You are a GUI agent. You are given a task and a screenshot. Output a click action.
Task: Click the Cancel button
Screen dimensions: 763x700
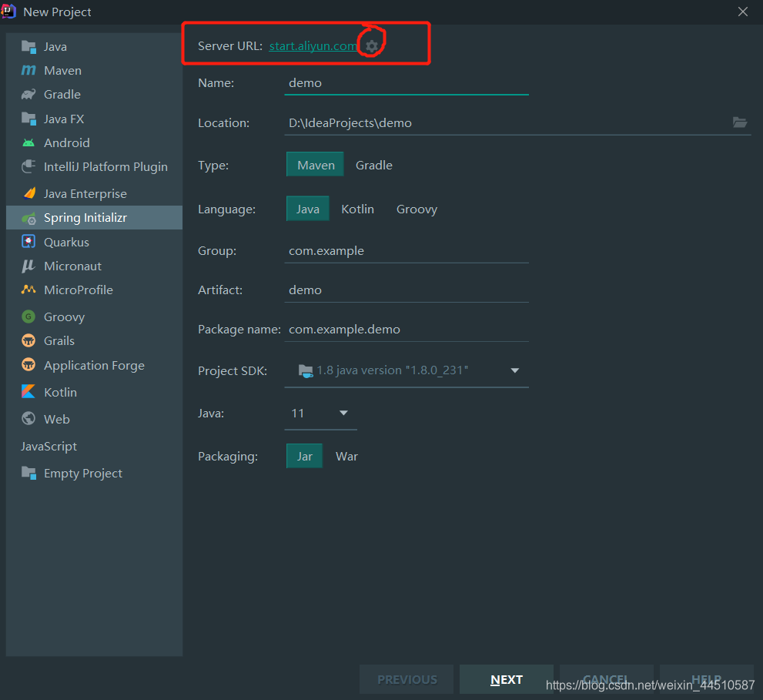[606, 679]
